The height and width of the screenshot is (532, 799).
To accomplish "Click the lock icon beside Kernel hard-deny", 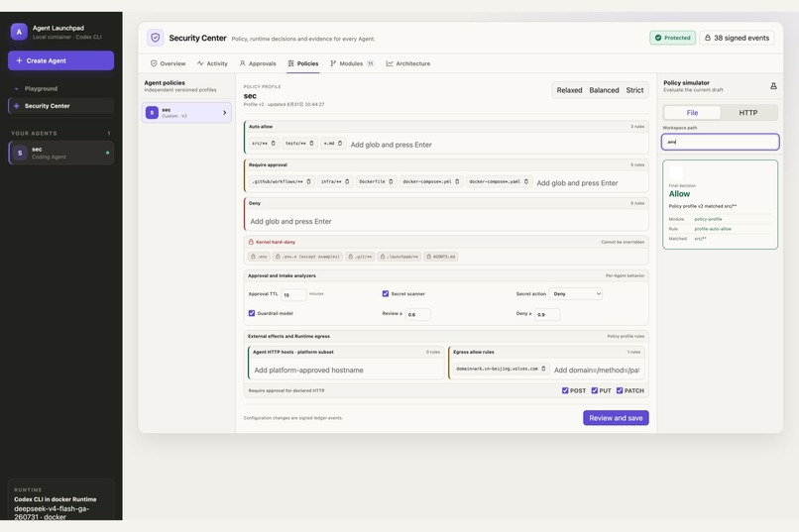I will 251,242.
